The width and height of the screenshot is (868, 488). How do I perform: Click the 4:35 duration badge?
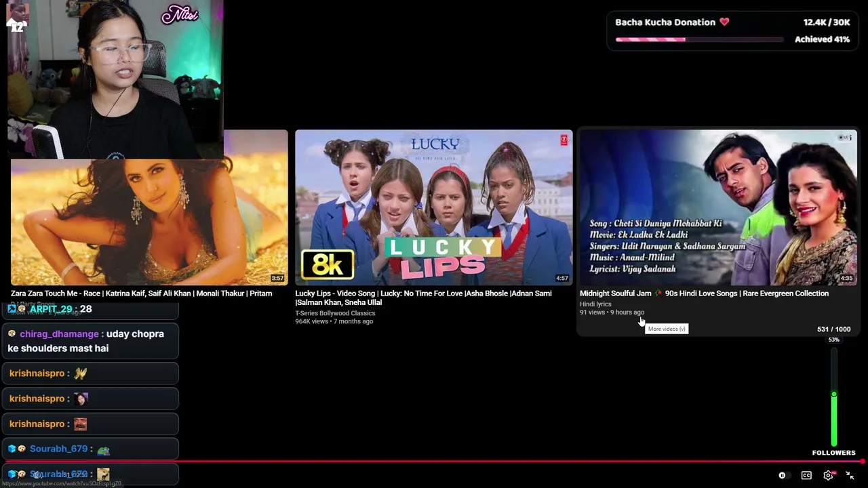pos(846,279)
